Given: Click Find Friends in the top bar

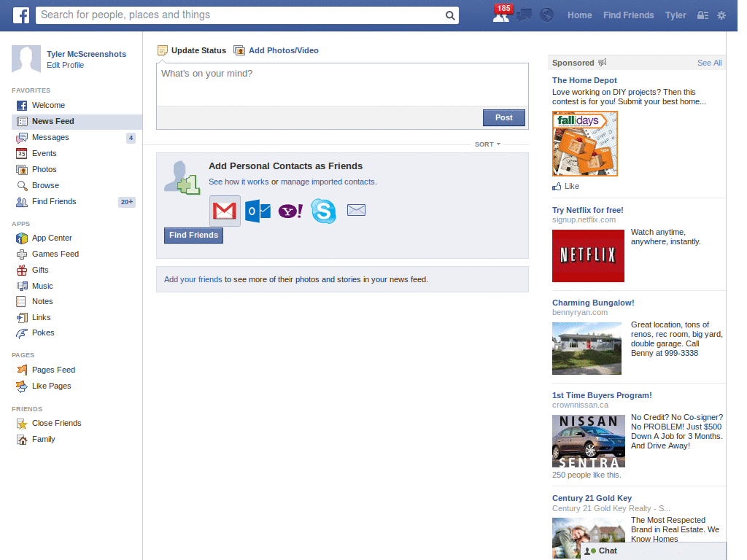Looking at the screenshot, I should (628, 15).
